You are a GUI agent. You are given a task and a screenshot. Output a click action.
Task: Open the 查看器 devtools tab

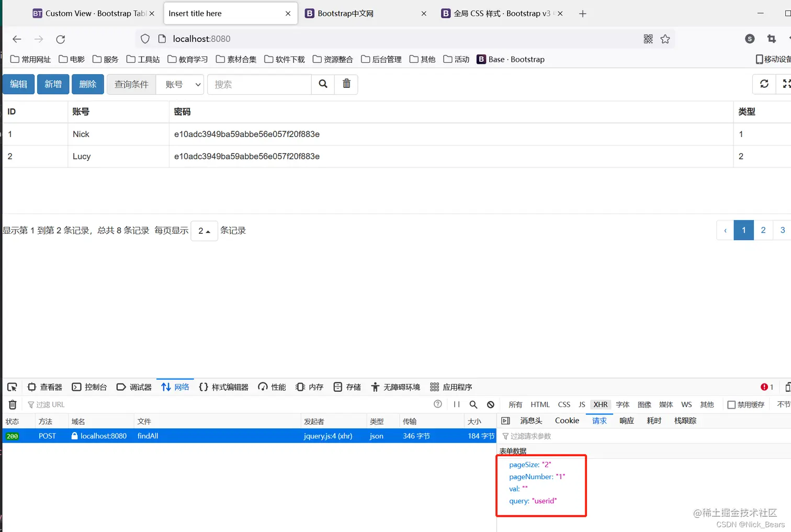click(x=45, y=387)
